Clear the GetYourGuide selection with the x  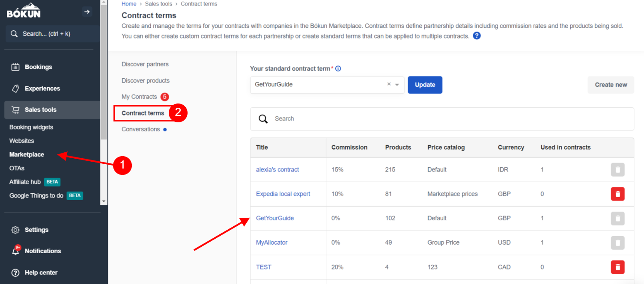[x=389, y=84]
